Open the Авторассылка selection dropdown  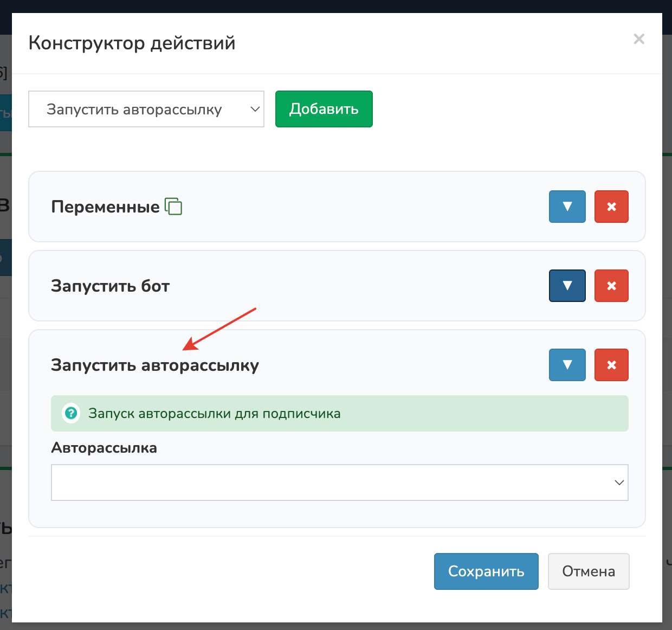pyautogui.click(x=339, y=483)
